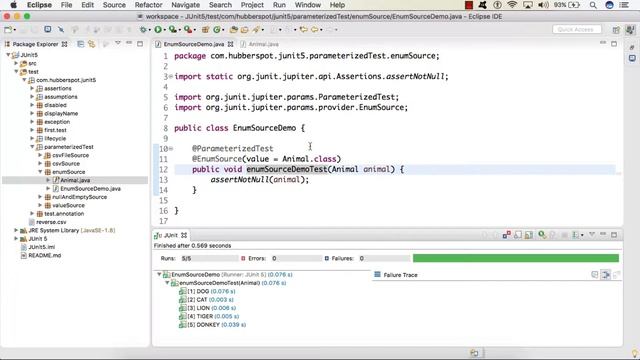Collapse All in Package Explorer

81,44
